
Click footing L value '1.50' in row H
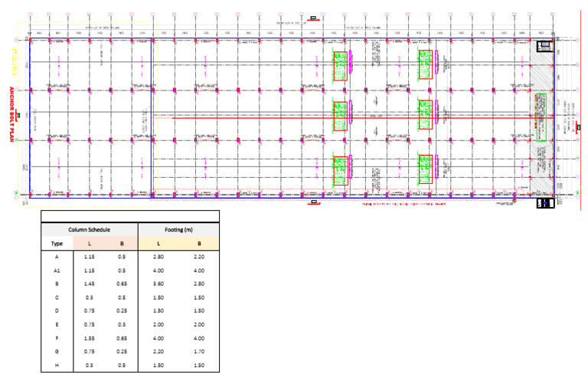[x=158, y=365]
